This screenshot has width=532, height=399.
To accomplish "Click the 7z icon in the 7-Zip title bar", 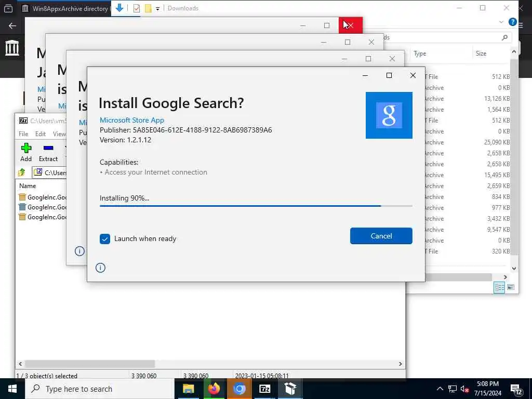I will [23, 121].
